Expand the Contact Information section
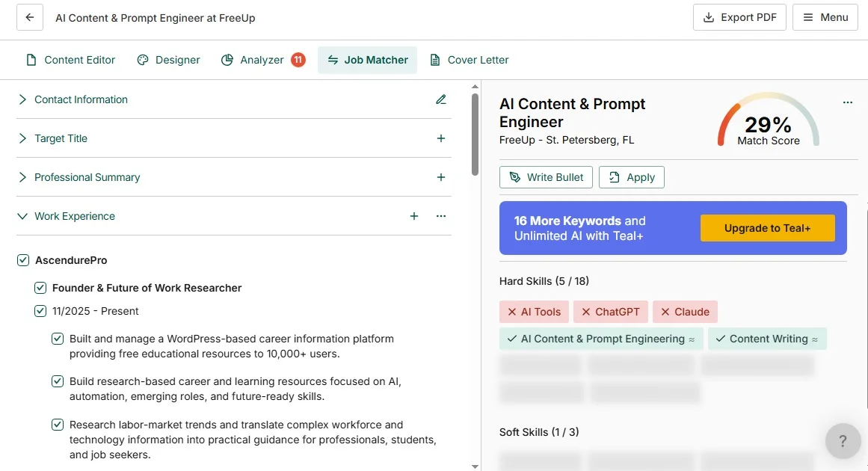The image size is (868, 471). coord(22,99)
